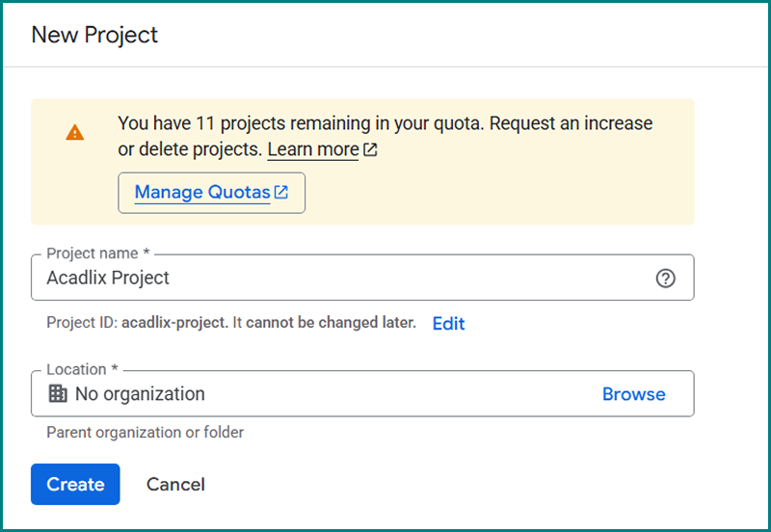Create the new project
Viewport: 771px width, 532px height.
(75, 484)
